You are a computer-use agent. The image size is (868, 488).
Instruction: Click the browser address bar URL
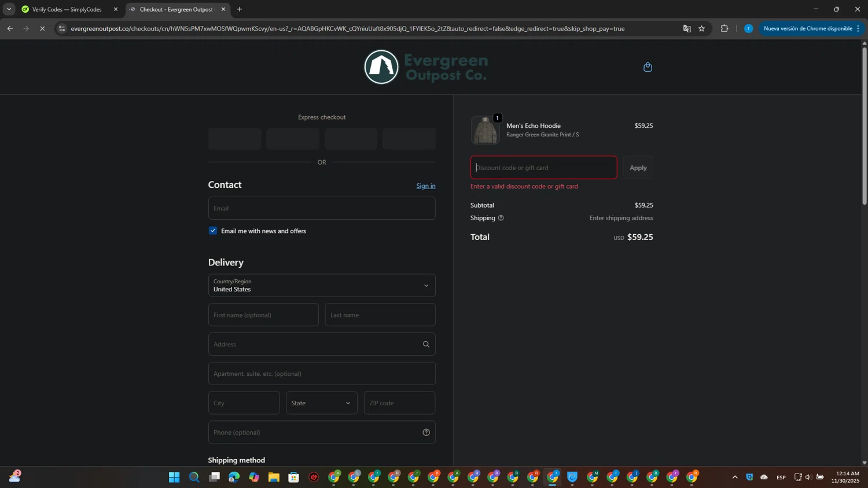pyautogui.click(x=347, y=28)
